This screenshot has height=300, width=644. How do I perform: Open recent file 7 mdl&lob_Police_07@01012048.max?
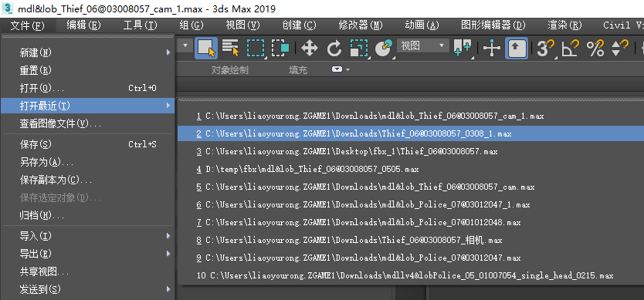click(x=411, y=222)
